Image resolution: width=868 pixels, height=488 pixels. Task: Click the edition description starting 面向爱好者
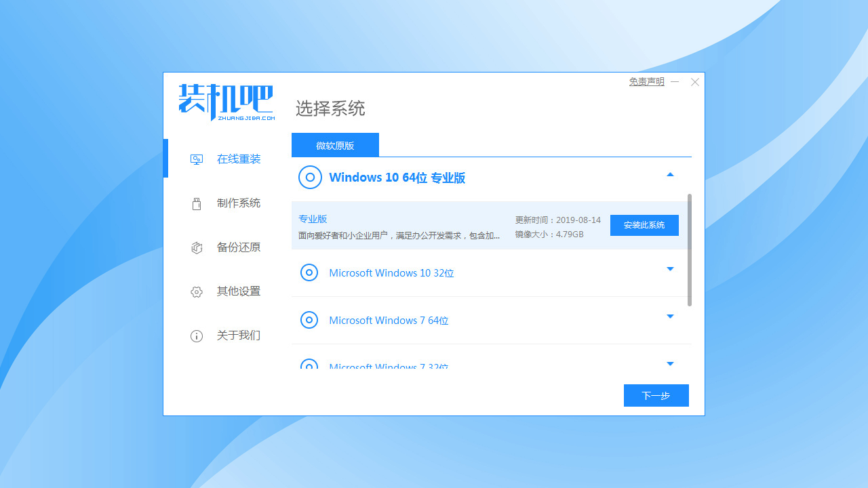click(399, 235)
